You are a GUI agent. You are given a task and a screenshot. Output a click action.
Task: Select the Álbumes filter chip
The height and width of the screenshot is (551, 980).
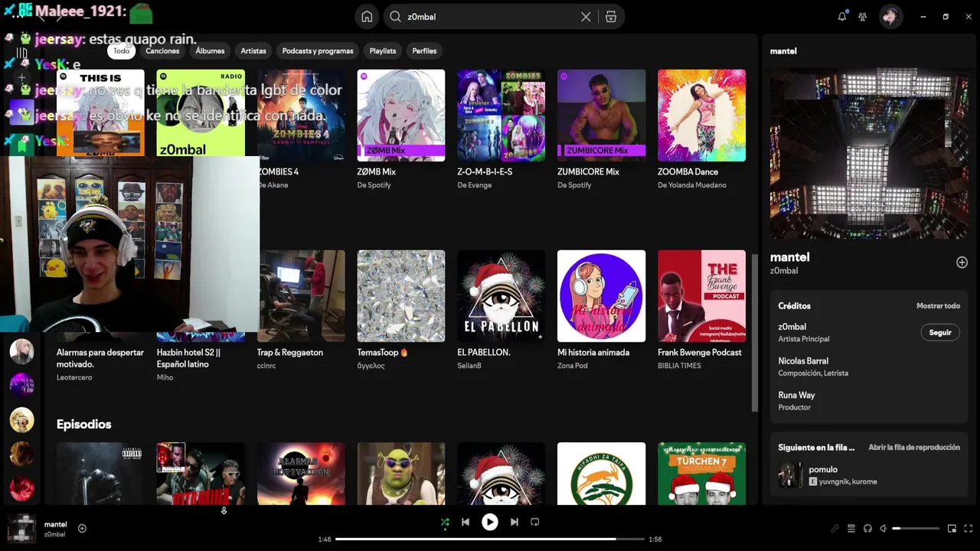210,51
